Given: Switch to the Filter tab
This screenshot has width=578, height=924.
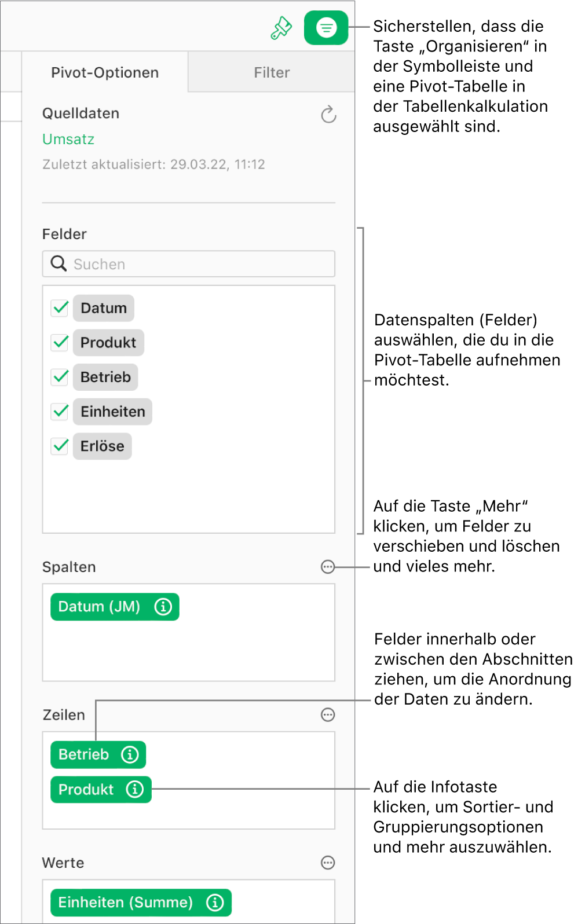Looking at the screenshot, I should (272, 72).
